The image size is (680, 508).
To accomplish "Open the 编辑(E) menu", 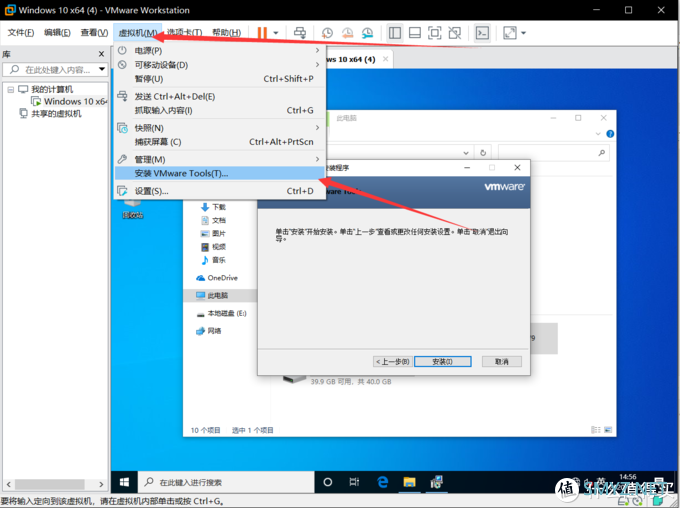I will (57, 33).
